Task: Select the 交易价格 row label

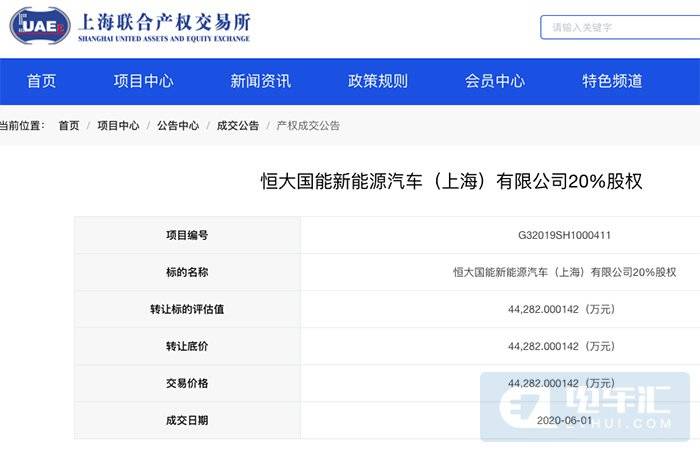Action: tap(187, 383)
